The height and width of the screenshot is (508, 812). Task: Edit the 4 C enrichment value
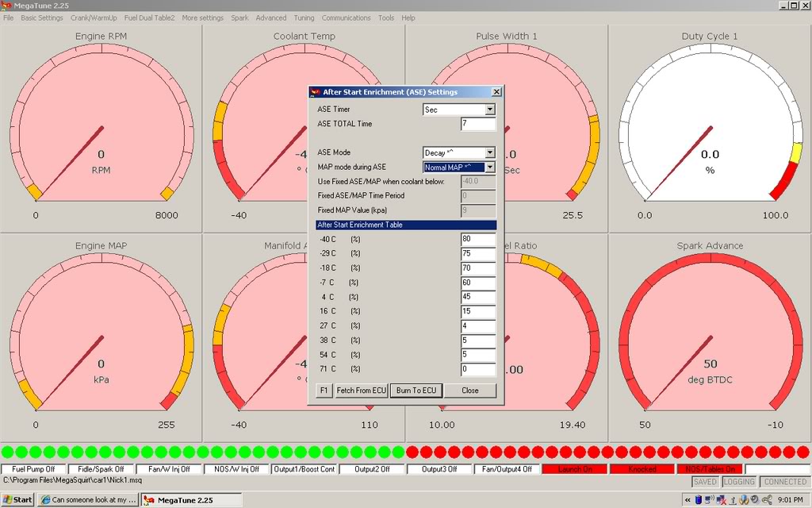pyautogui.click(x=478, y=297)
